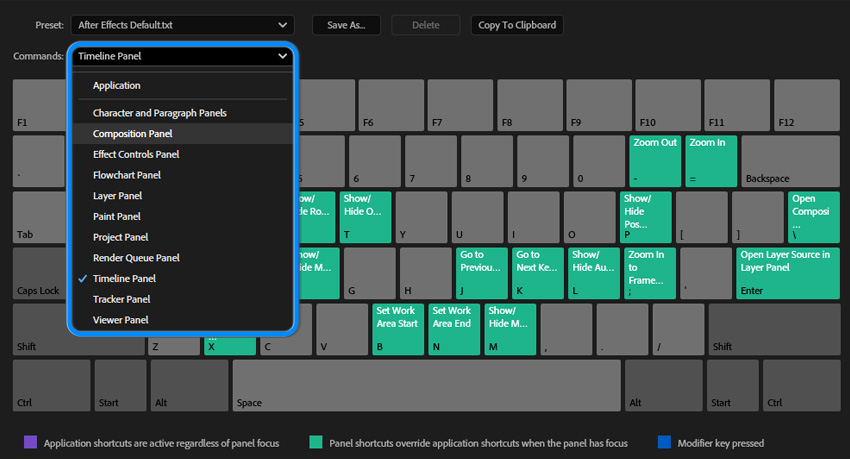Click the left Alt key
850x459 pixels.
pos(189,385)
